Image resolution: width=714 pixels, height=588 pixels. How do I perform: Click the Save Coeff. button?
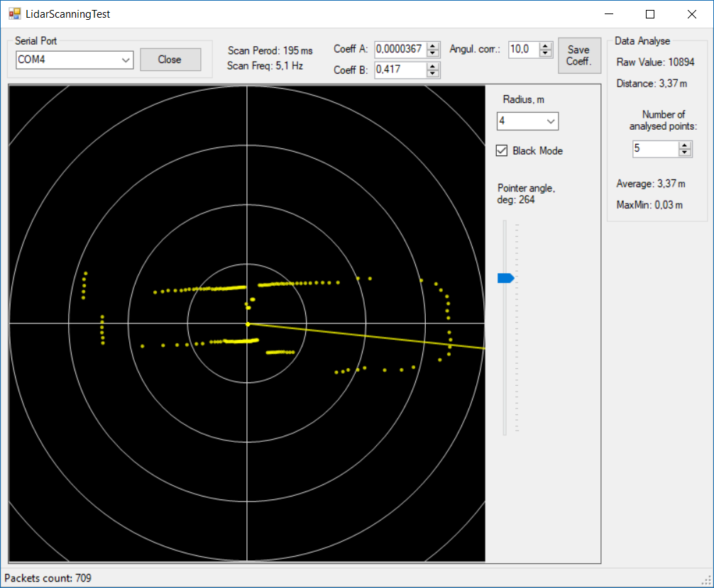click(578, 55)
